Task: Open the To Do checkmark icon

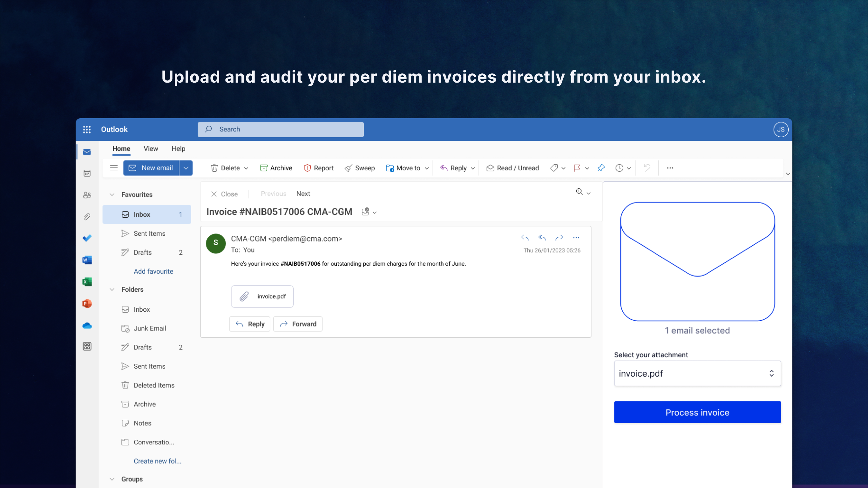Action: pos(87,238)
